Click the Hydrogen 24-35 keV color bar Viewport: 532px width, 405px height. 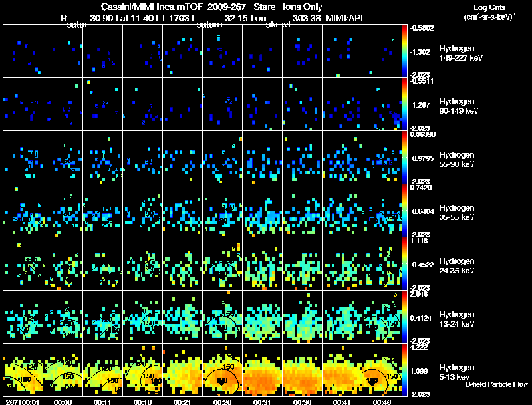(404, 263)
